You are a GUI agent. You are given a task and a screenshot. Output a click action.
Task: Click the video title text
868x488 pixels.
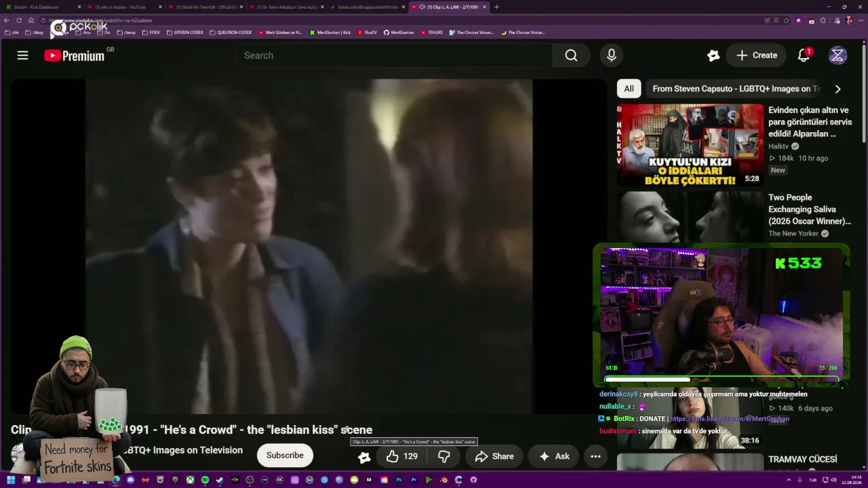pos(191,430)
